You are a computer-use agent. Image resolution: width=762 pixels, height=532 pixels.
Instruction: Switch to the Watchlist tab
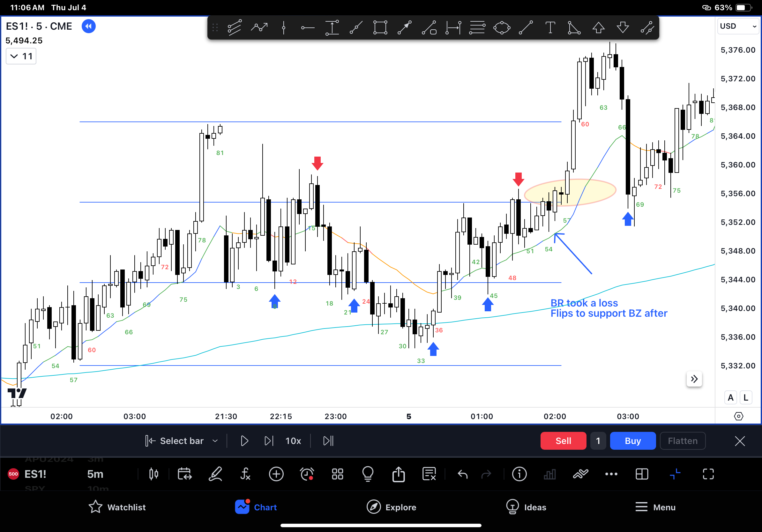[x=117, y=507]
